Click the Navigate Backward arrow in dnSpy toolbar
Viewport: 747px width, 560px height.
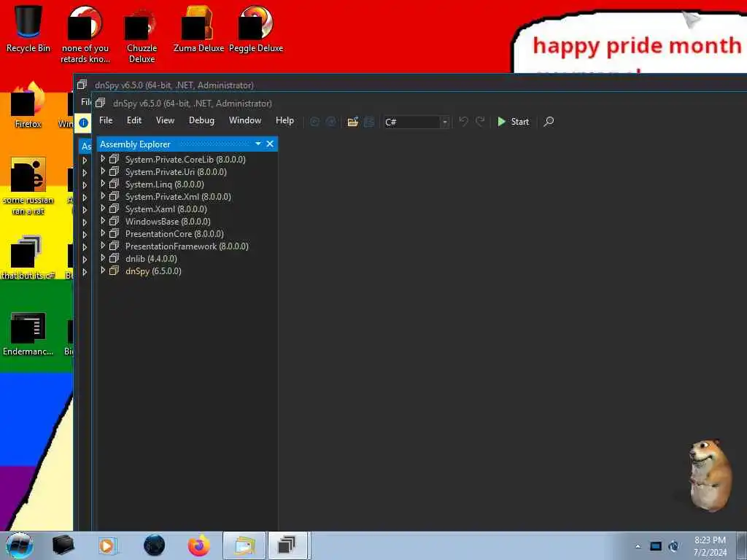click(x=314, y=122)
